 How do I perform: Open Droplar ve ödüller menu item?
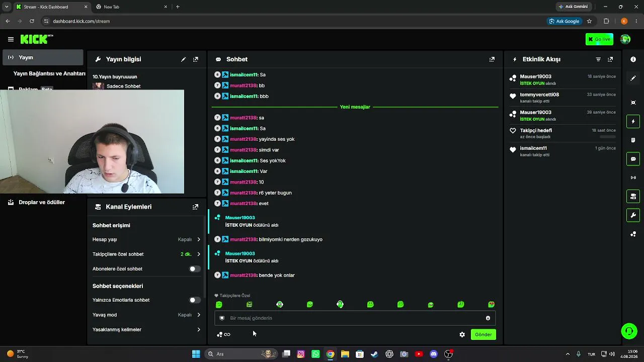click(42, 202)
